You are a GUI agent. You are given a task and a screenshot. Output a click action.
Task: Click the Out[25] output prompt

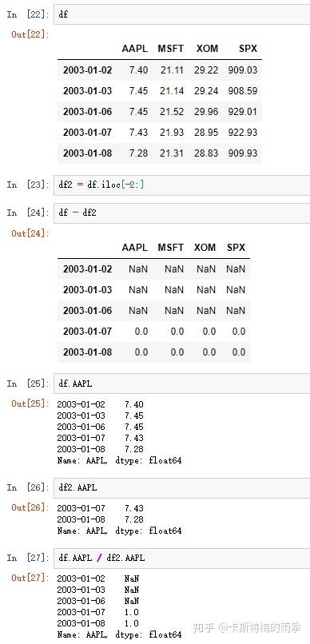(30, 403)
